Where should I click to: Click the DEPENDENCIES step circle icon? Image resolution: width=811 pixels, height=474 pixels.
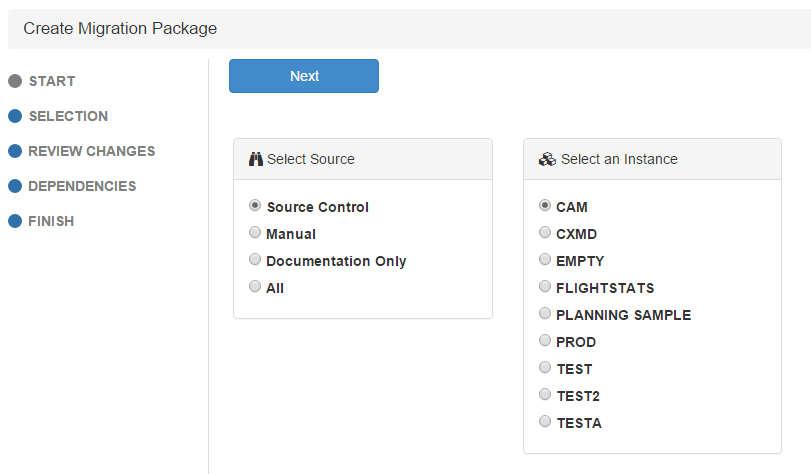(15, 186)
